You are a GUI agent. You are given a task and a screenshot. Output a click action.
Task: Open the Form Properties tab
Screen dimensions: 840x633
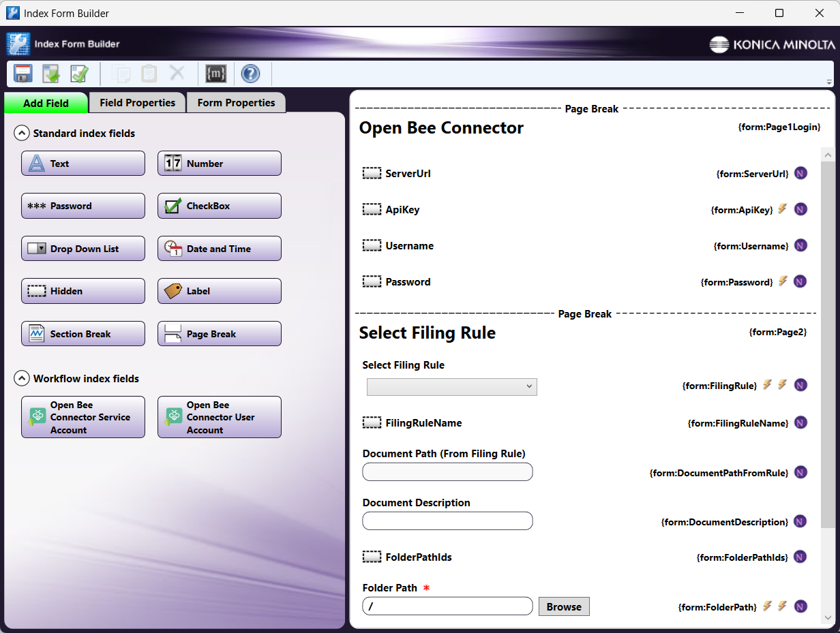point(236,102)
